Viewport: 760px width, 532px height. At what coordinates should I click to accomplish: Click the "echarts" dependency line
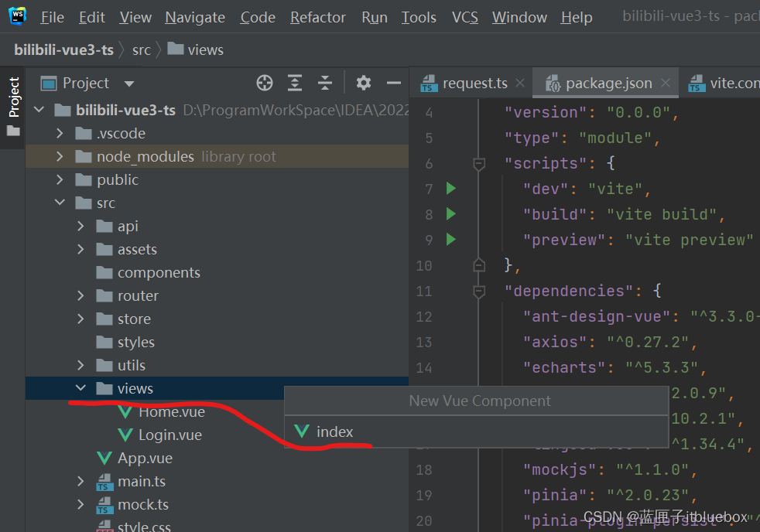tap(615, 367)
